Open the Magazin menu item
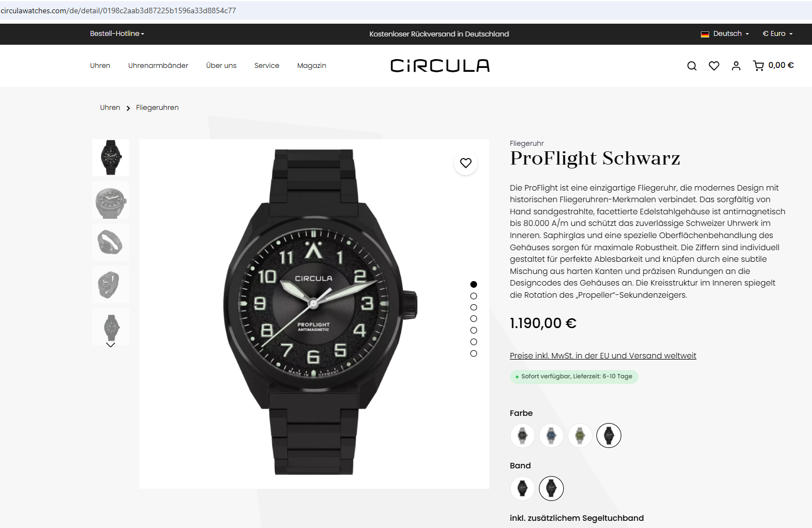 point(312,66)
